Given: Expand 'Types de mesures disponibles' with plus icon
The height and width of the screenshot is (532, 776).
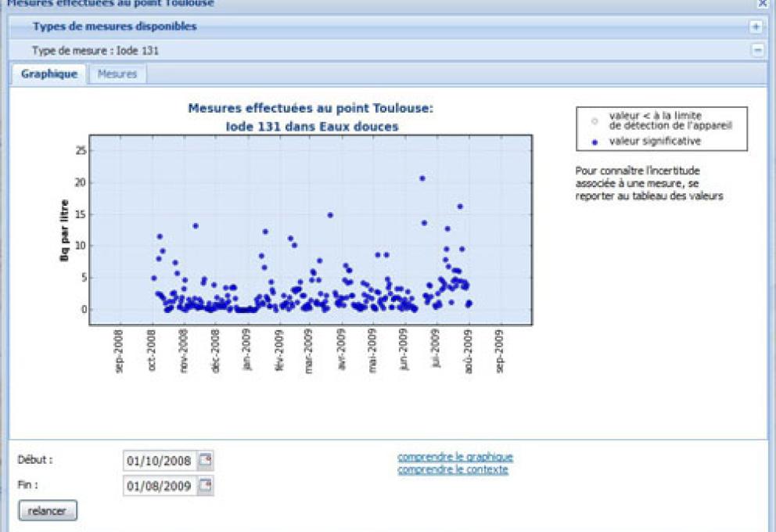Looking at the screenshot, I should point(756,27).
